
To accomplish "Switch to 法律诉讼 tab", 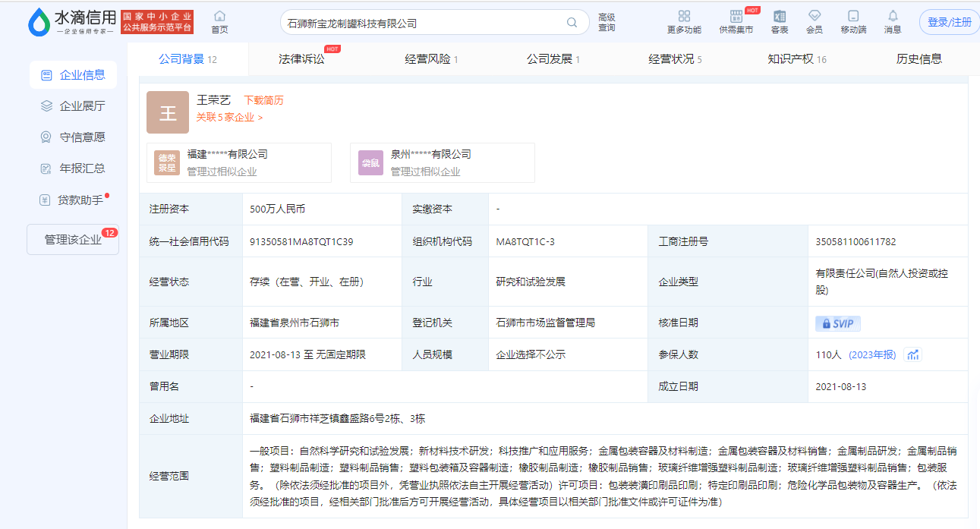I will click(x=302, y=59).
